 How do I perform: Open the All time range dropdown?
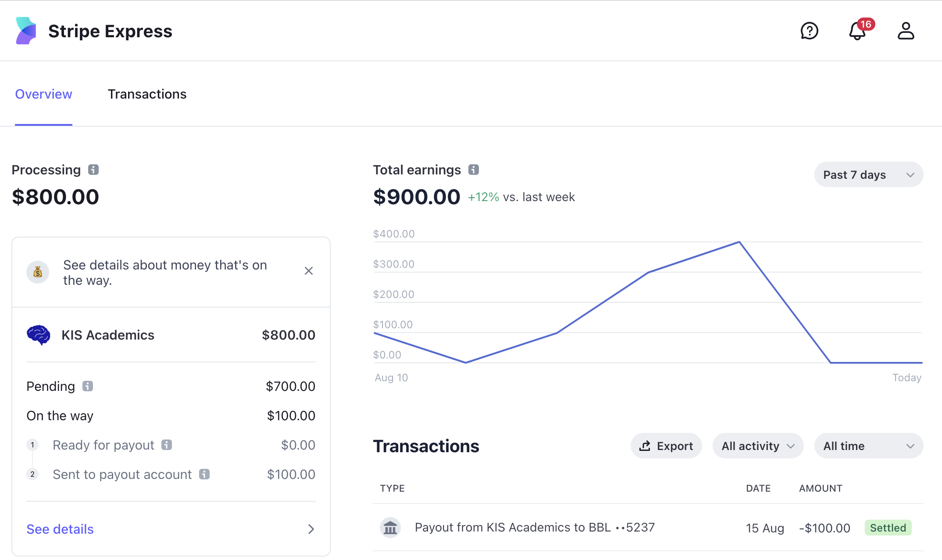tap(868, 446)
